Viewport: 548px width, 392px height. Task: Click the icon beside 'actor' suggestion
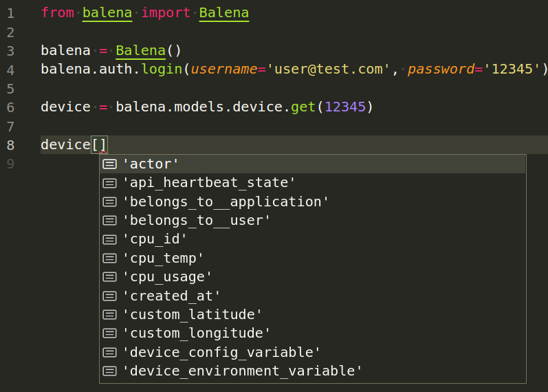click(109, 164)
